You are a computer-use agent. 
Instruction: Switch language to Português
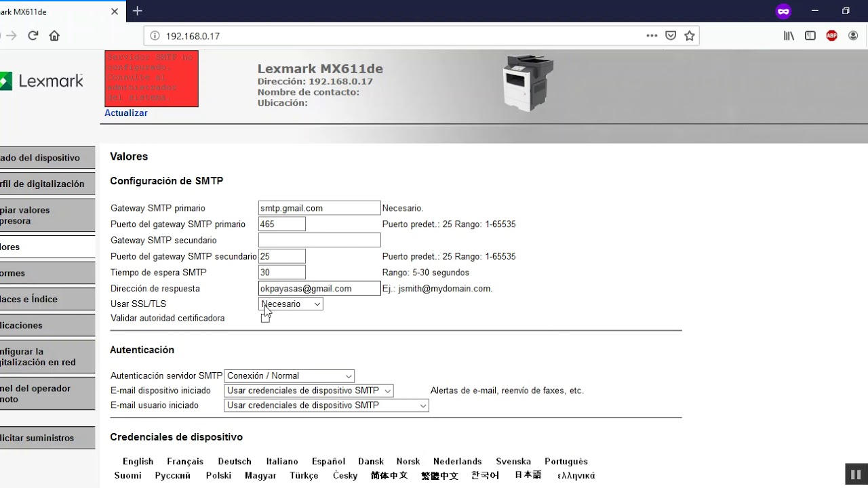click(566, 462)
